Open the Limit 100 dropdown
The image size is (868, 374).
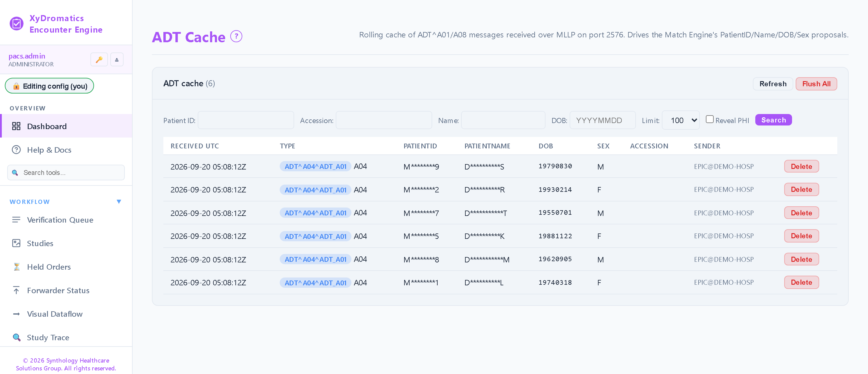coord(681,120)
